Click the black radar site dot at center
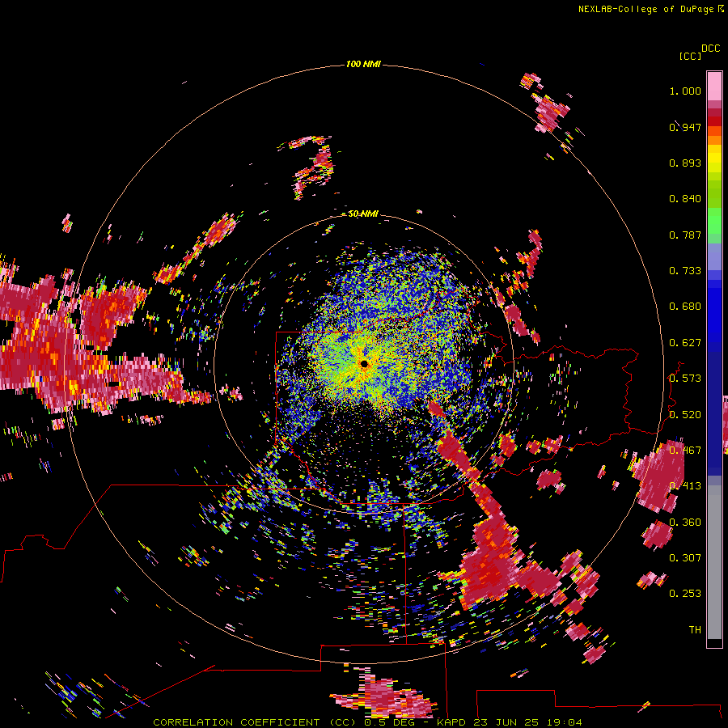728x728 pixels. [x=365, y=364]
